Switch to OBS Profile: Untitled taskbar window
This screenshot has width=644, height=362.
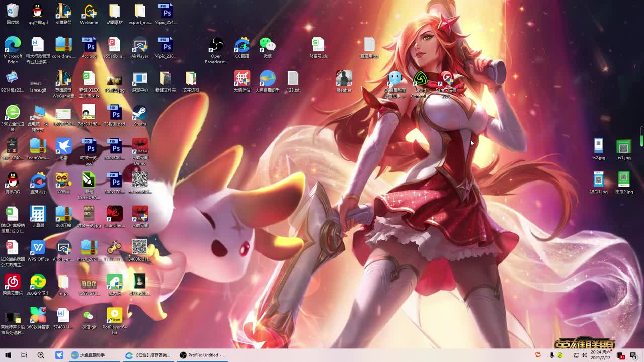point(203,355)
